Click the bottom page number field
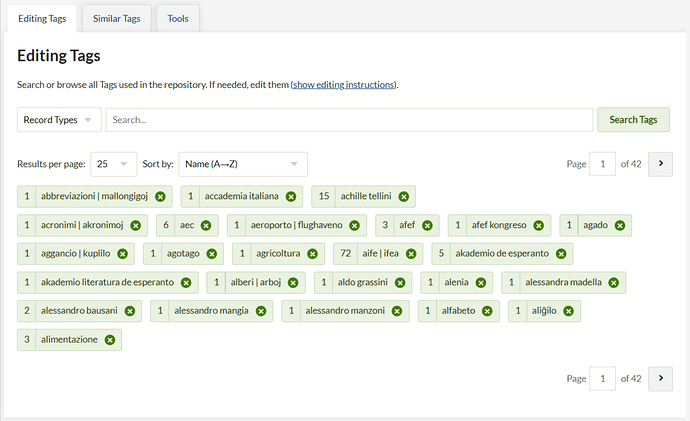This screenshot has height=421, width=690. tap(603, 379)
